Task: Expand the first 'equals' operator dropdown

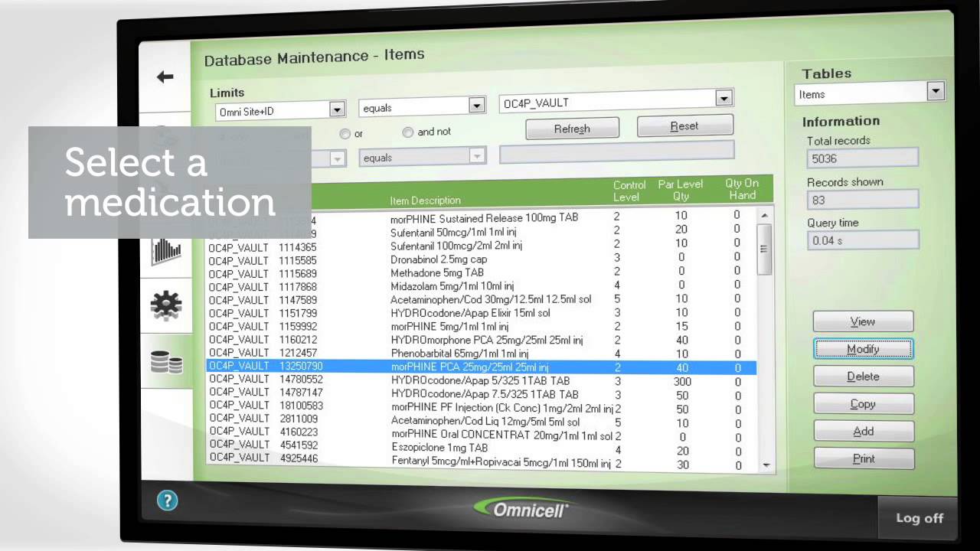Action: click(x=477, y=106)
